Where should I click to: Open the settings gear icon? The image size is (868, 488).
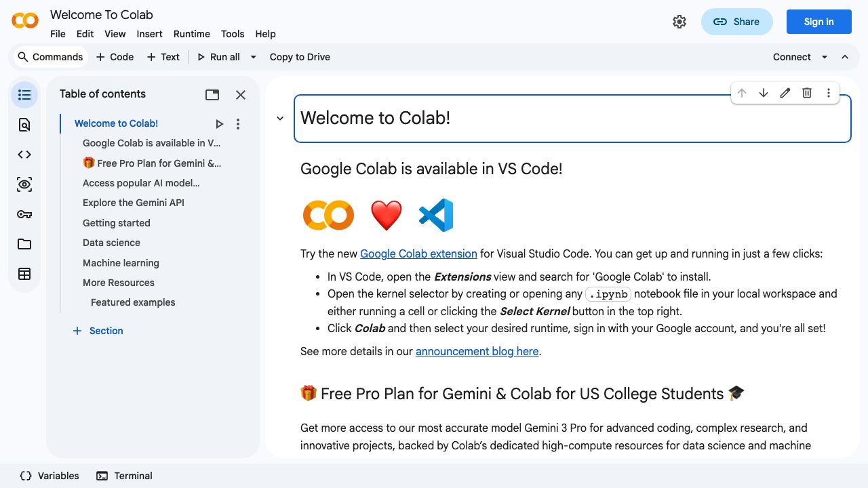(x=679, y=22)
